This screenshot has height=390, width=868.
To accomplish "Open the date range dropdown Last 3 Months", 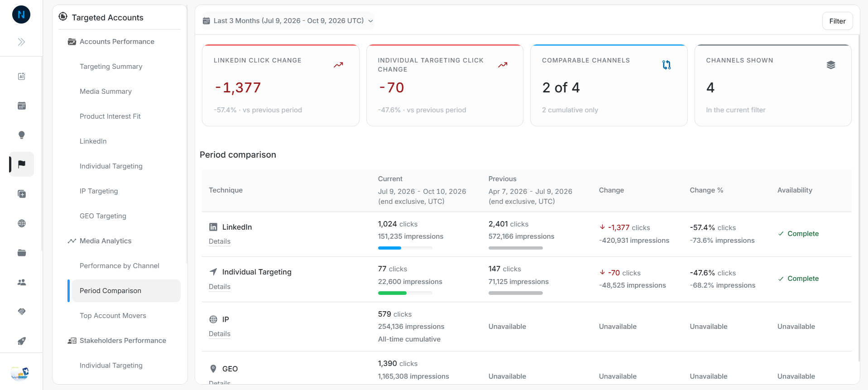I will (288, 21).
